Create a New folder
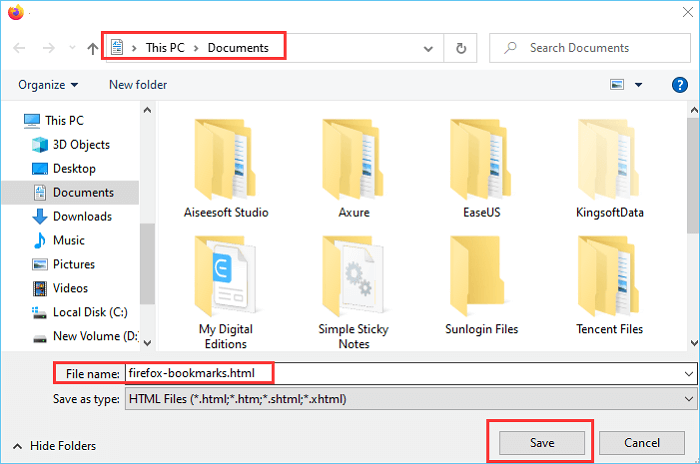700x464 pixels. click(138, 85)
